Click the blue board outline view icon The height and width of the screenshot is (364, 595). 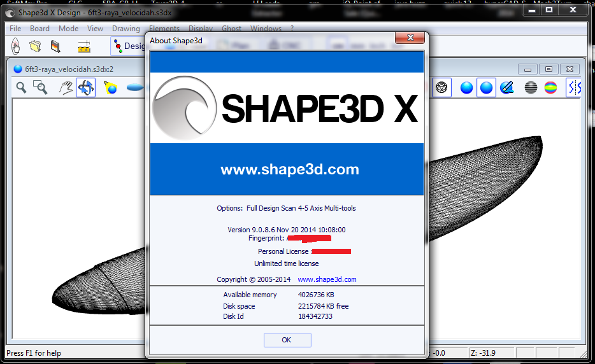[134, 88]
